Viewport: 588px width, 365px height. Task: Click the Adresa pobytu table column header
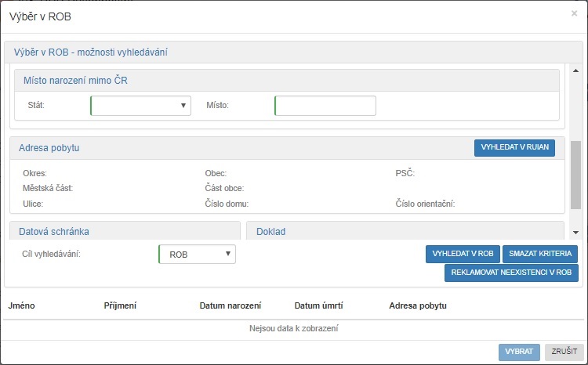(x=417, y=305)
